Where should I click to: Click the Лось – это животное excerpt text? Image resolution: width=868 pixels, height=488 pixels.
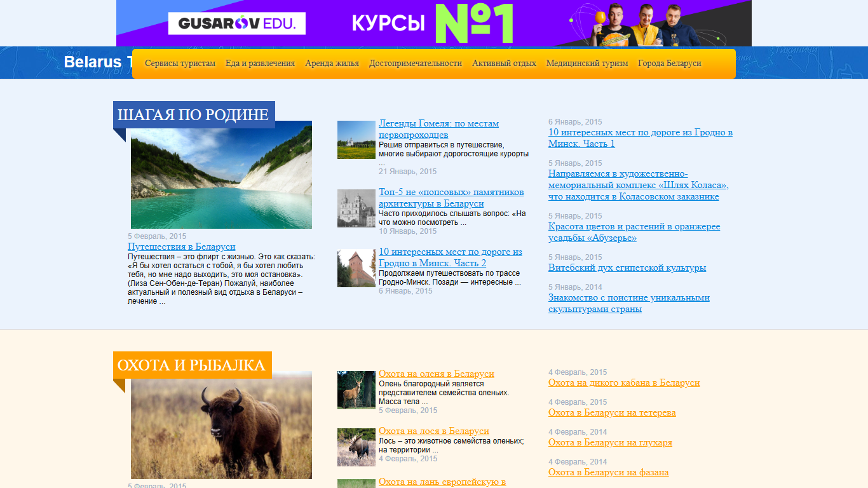pos(451,445)
